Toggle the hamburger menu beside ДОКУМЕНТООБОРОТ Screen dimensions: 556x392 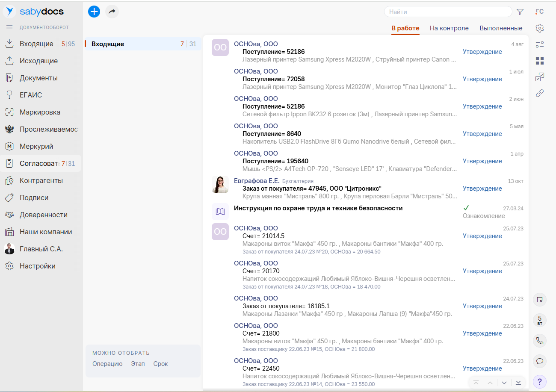coord(9,27)
